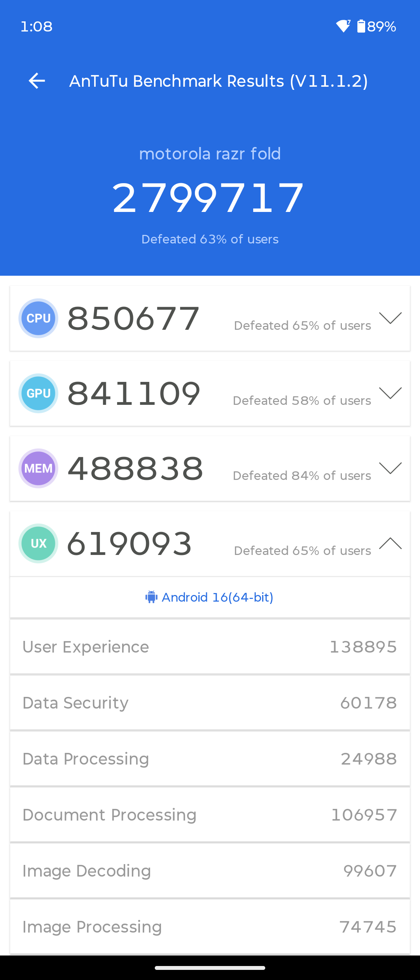
Task: Open the Android 16(64-bit) link
Action: 217,597
